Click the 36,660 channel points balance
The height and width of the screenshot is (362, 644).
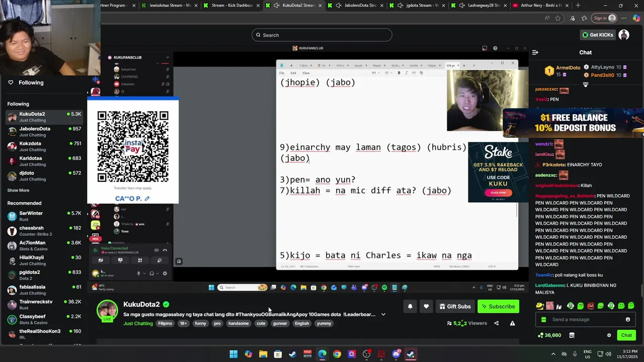tap(549, 335)
